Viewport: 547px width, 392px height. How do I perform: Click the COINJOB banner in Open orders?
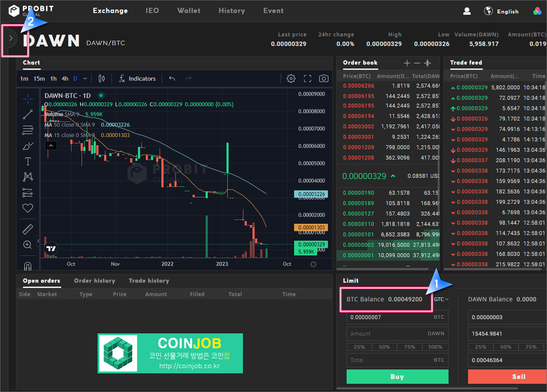tap(170, 353)
